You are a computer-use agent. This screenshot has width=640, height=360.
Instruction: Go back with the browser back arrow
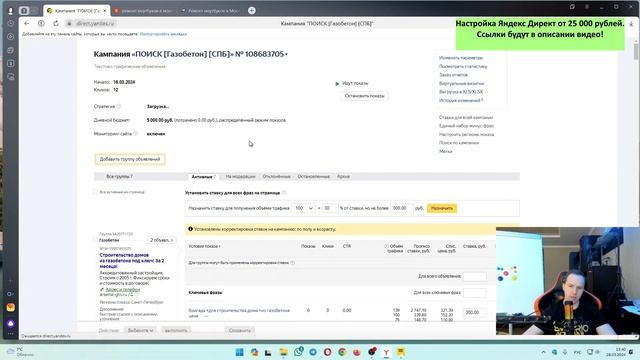coord(27,23)
